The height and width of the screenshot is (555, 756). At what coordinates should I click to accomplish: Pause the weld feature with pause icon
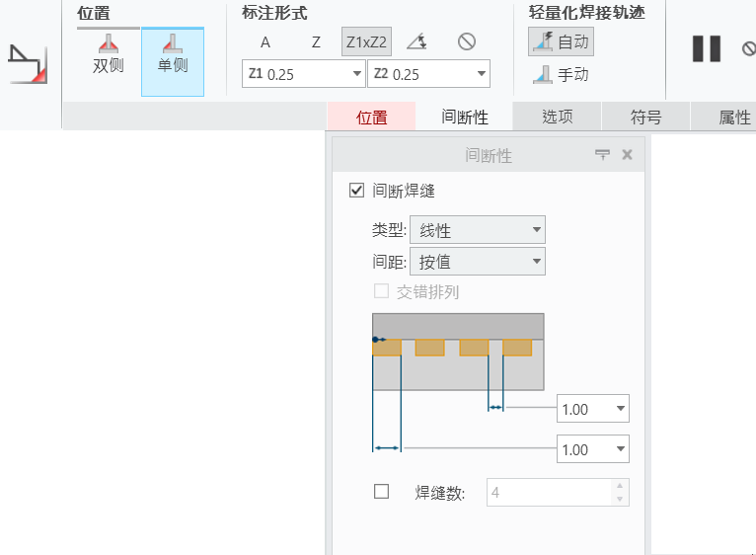707,48
